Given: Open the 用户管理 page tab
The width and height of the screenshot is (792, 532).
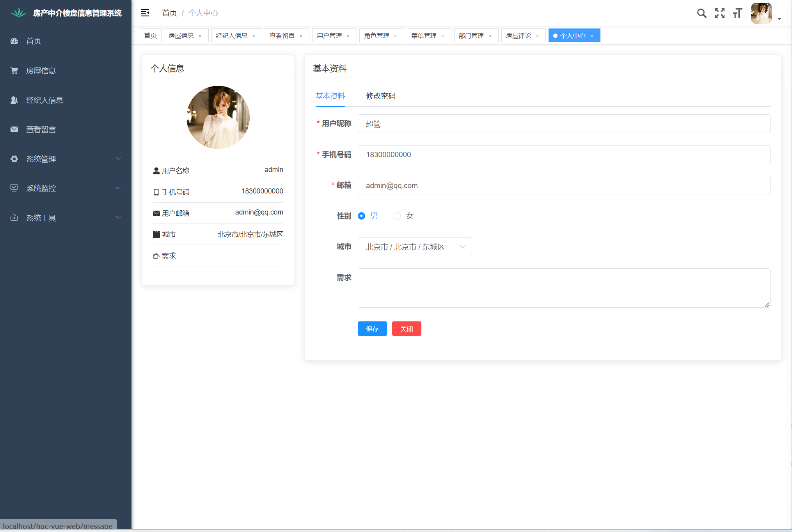Looking at the screenshot, I should [329, 36].
